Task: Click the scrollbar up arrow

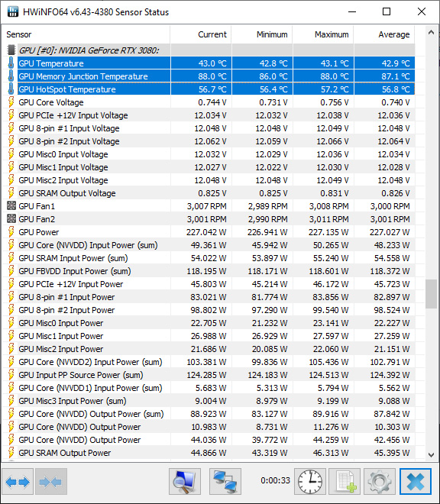Action: (x=432, y=33)
